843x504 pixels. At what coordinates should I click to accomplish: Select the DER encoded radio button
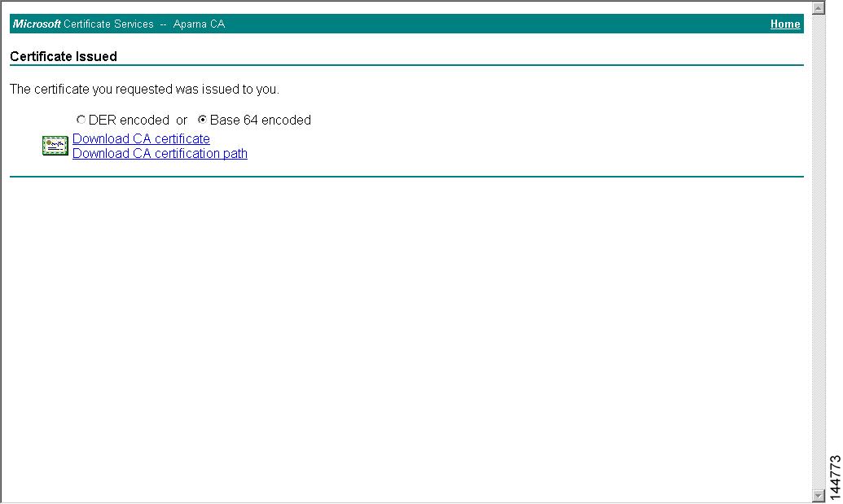click(81, 120)
